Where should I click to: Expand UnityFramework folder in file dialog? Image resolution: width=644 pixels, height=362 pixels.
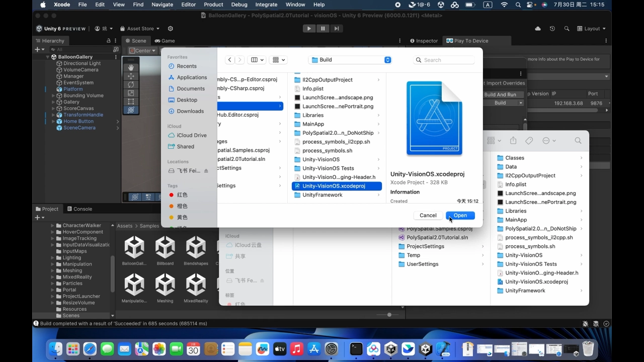click(378, 195)
